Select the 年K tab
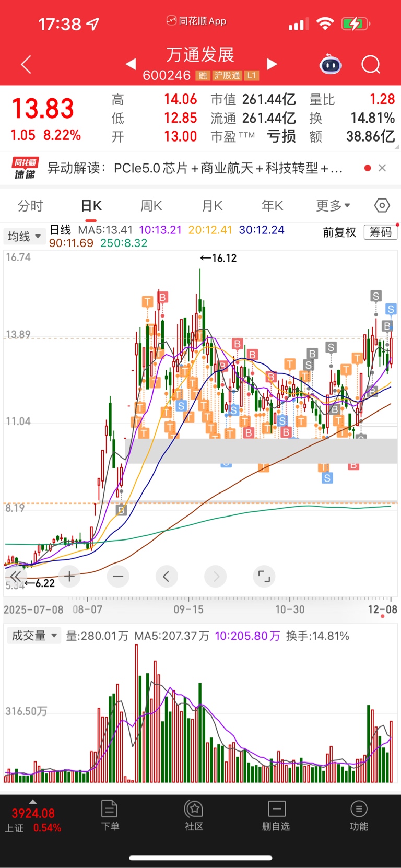Viewport: 401px width, 868px height. pyautogui.click(x=273, y=206)
